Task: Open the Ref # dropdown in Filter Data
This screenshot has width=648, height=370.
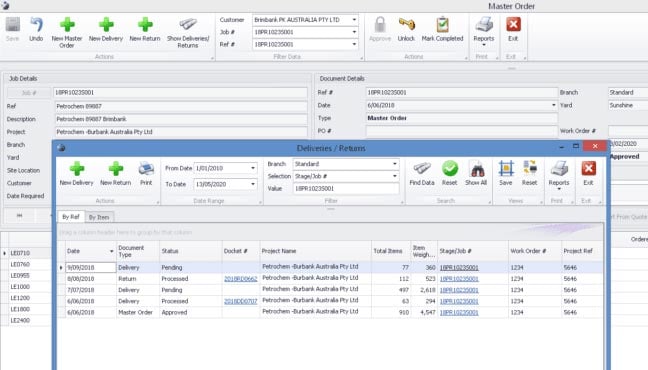Action: pos(354,44)
